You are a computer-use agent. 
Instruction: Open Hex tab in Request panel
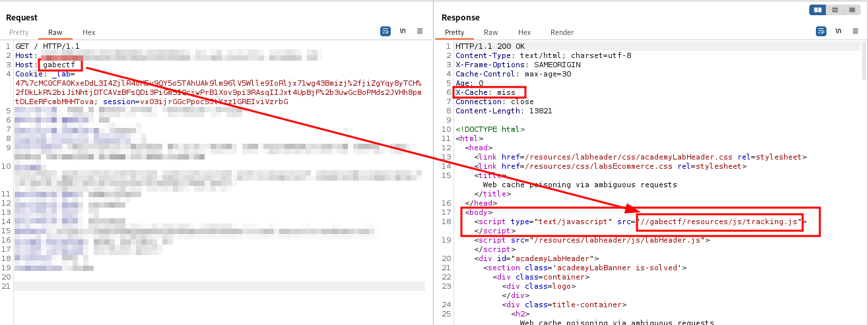(x=89, y=32)
